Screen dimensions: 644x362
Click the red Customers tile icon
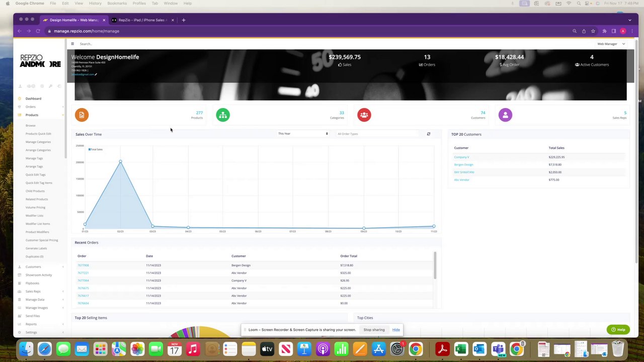(364, 115)
